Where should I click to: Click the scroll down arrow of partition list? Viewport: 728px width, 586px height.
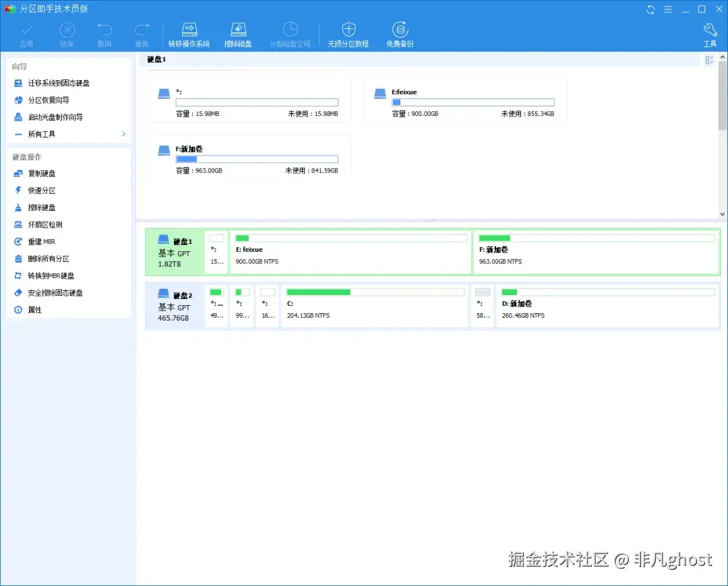723,214
